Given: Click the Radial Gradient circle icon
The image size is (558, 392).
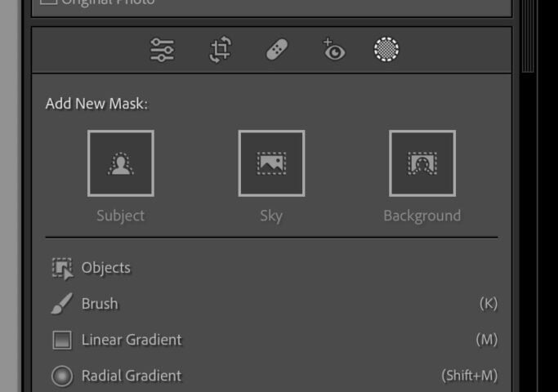Looking at the screenshot, I should point(62,376).
